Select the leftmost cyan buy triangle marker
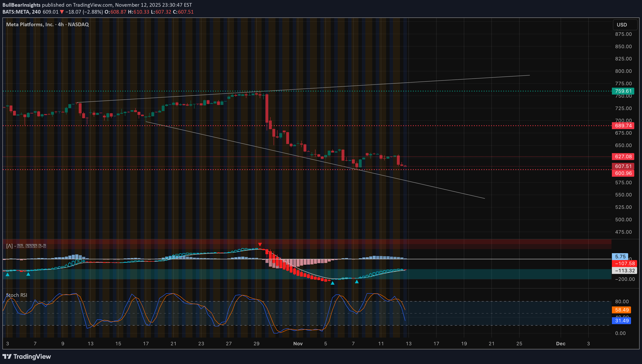The height and width of the screenshot is (364, 642). (x=8, y=275)
